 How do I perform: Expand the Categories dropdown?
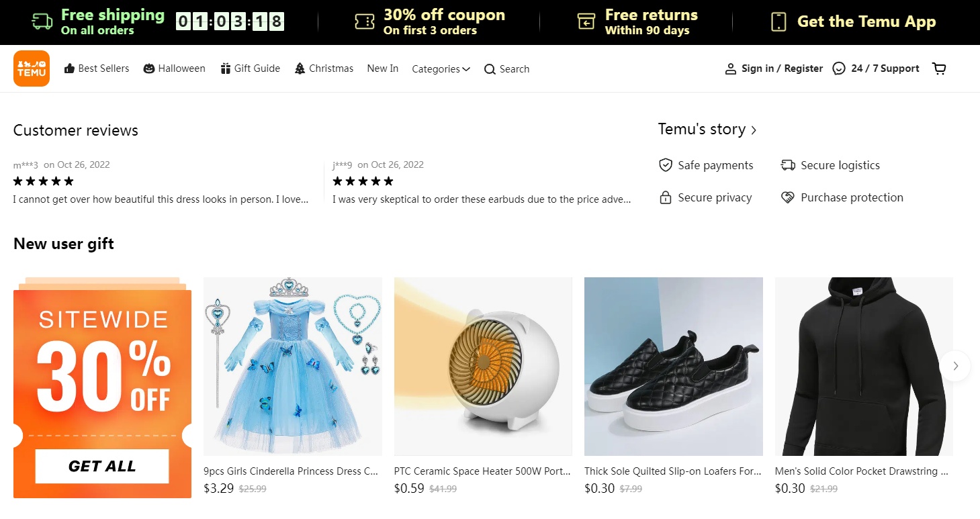coord(441,69)
